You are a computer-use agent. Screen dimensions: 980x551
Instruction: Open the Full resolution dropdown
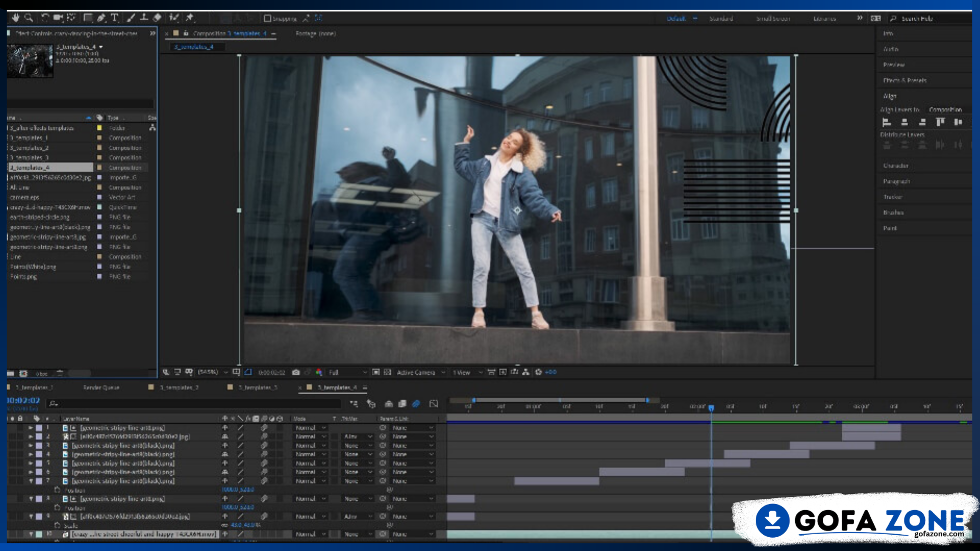[347, 372]
